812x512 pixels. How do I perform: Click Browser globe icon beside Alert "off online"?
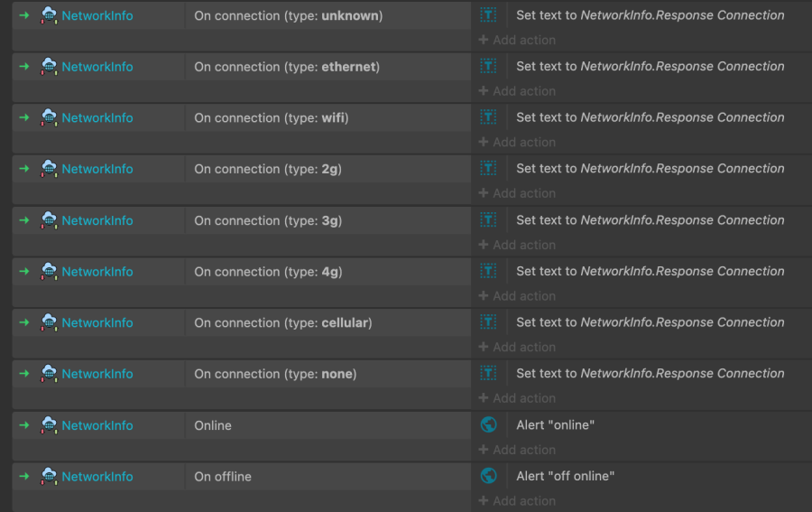click(488, 476)
